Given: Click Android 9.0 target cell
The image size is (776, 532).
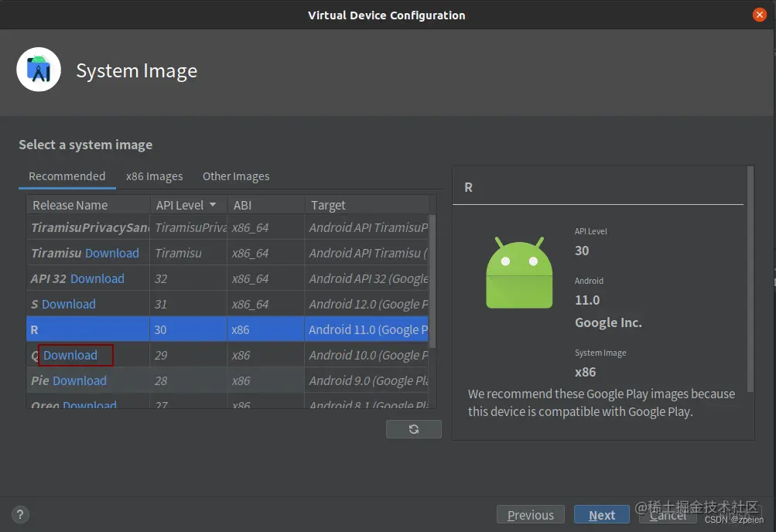Looking at the screenshot, I should [367, 380].
